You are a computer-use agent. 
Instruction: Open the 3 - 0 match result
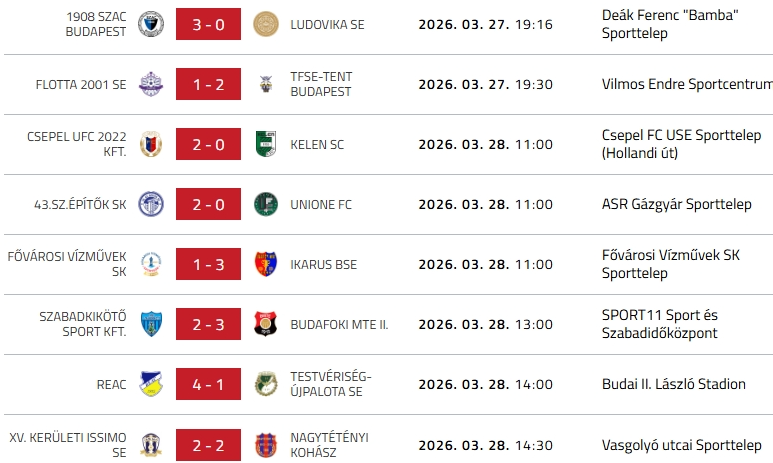coord(208,25)
